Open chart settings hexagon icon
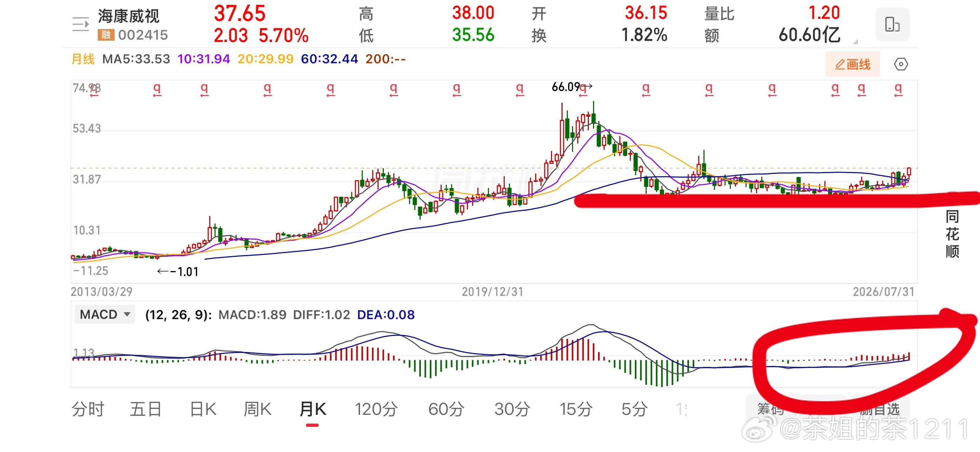Image resolution: width=980 pixels, height=452 pixels. coord(900,64)
